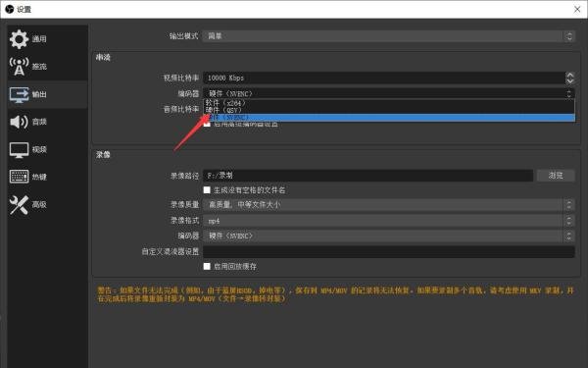
Task: Click the 录像路径 recording path field
Action: pos(367,176)
